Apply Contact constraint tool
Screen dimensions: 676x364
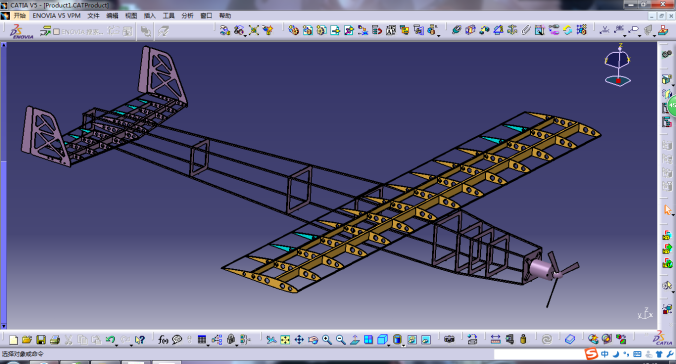point(470,30)
